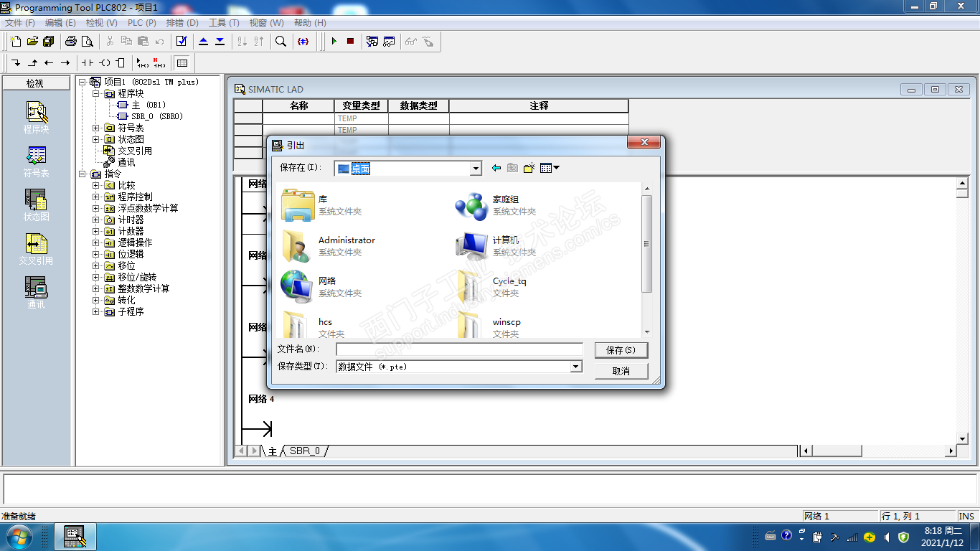Select the Cycle_tq folder
980x551 pixels.
[x=492, y=287]
